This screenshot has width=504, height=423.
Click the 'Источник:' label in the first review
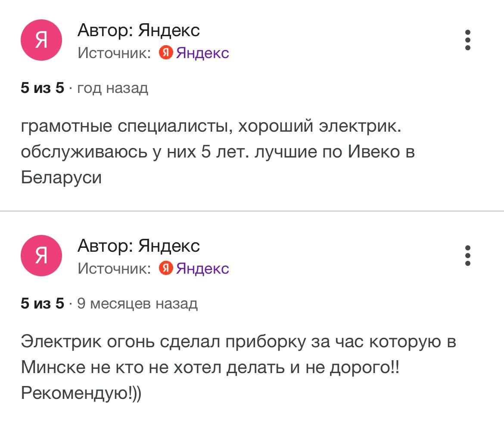114,53
